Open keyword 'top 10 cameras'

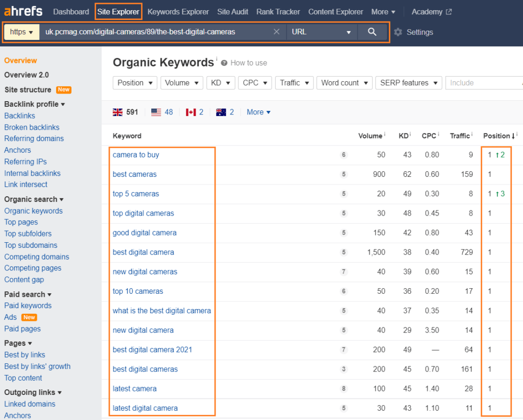click(138, 291)
